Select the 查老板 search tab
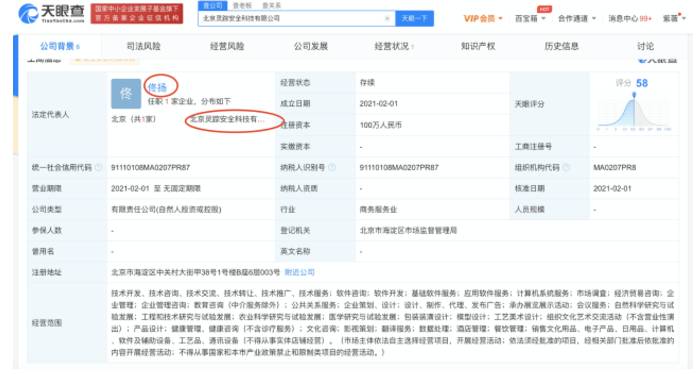This screenshot has width=697, height=374. tap(242, 5)
